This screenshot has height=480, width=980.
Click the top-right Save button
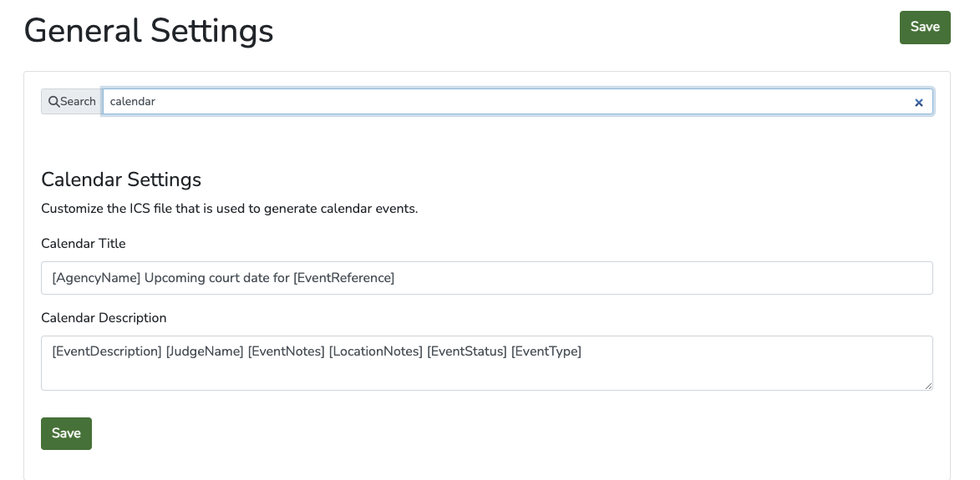[924, 28]
